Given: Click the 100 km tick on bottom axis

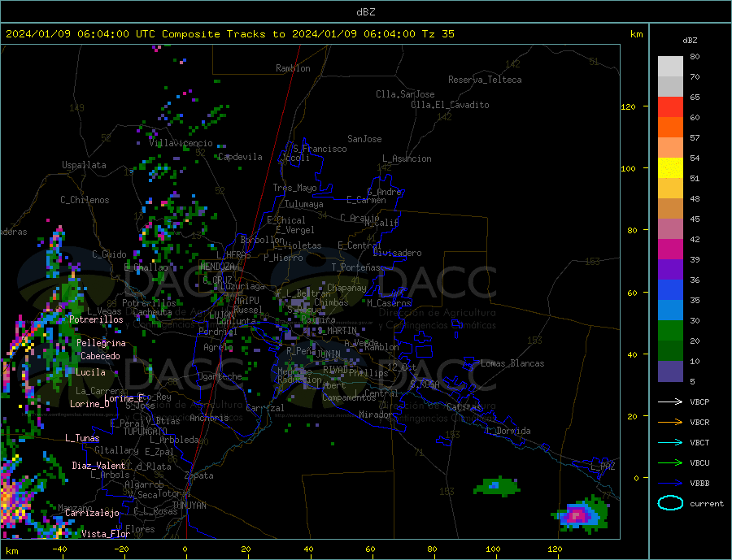Looking at the screenshot, I should (x=493, y=549).
